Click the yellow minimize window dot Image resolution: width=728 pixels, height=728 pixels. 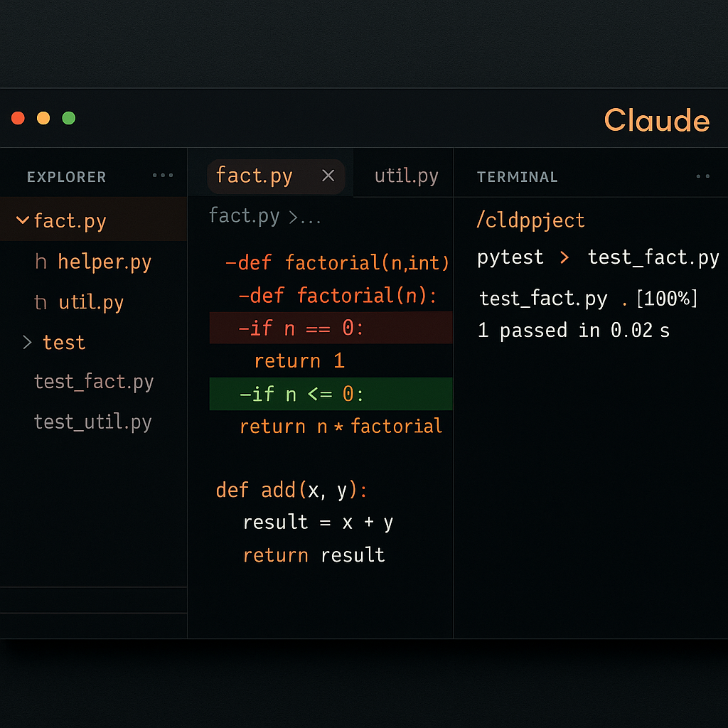(43, 118)
